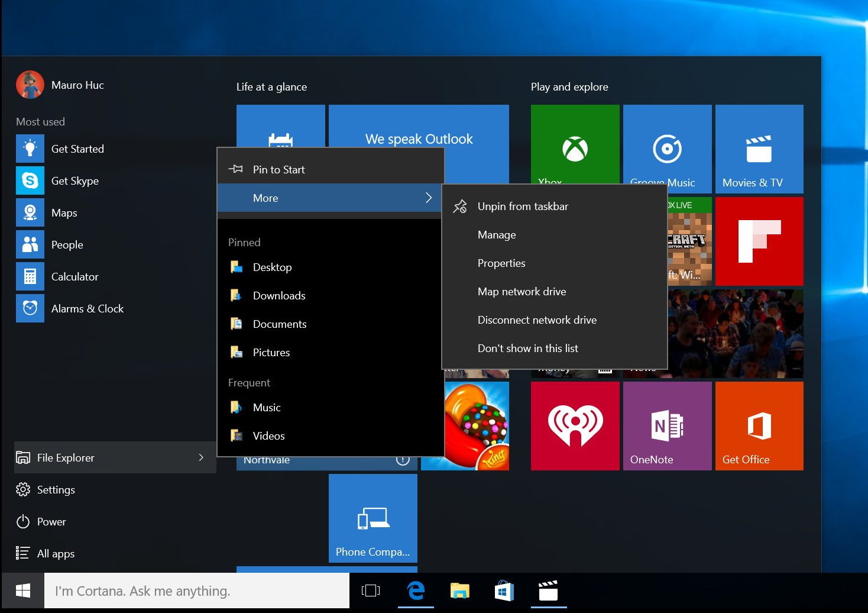Choose Don't show in this list

point(555,349)
